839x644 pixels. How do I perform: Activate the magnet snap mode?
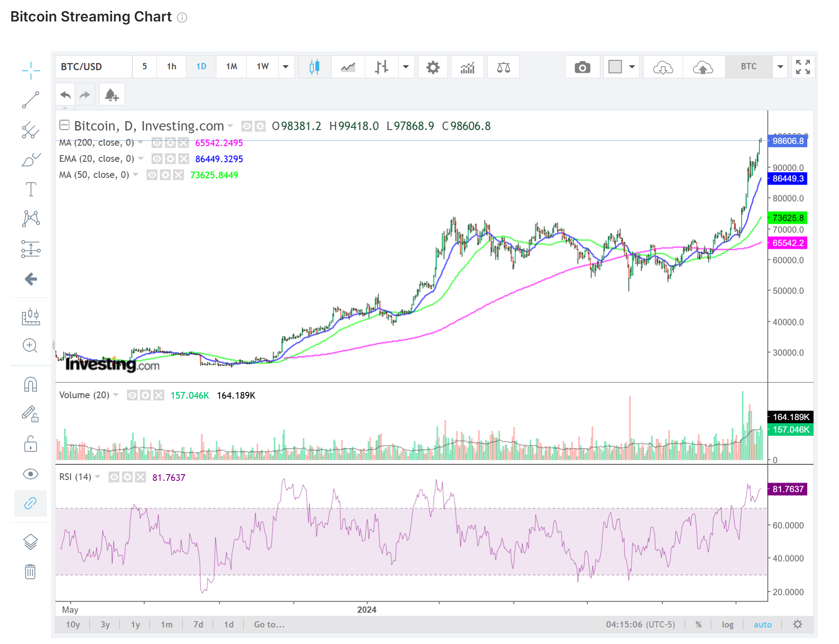[x=30, y=384]
